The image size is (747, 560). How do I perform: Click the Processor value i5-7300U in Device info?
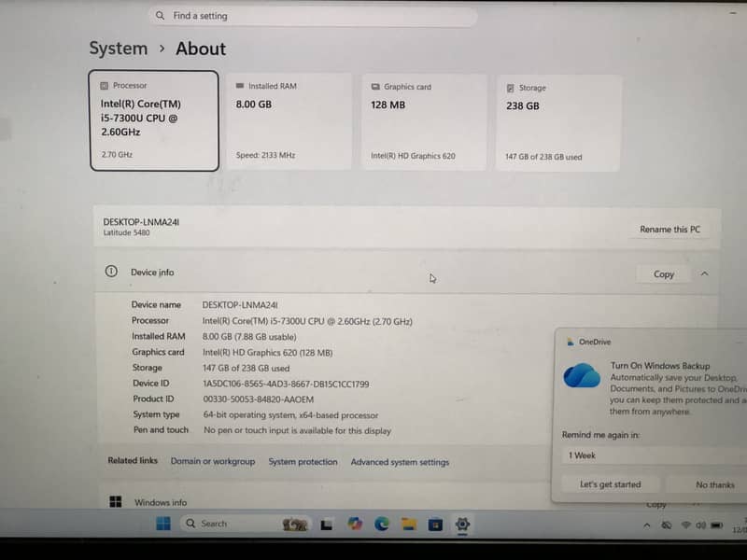coord(307,321)
